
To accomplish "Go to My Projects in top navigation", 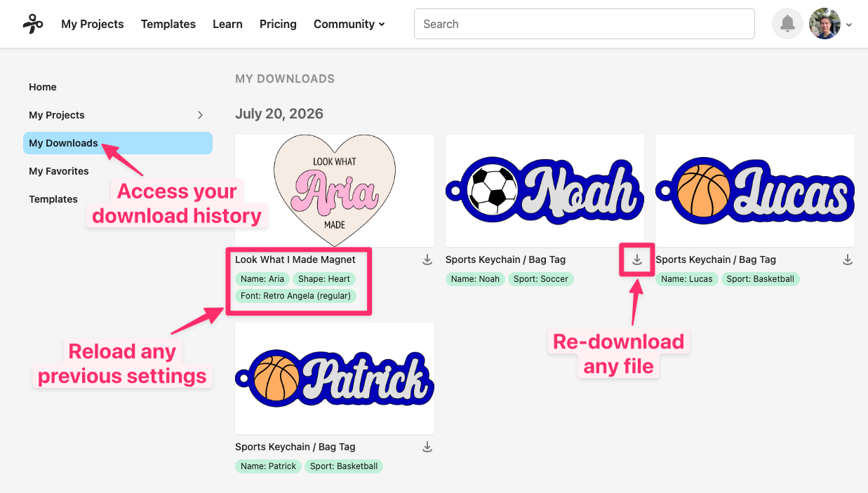I will click(x=93, y=24).
